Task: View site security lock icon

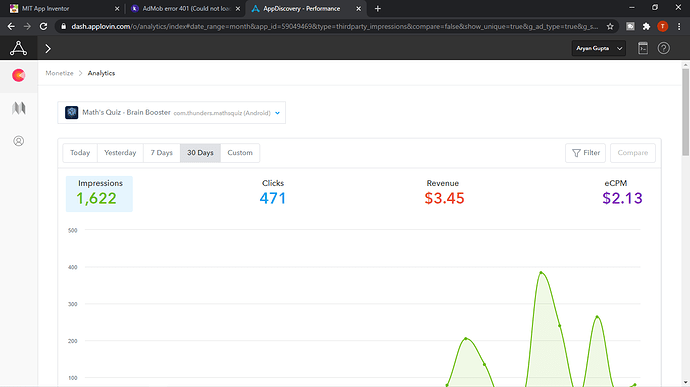Action: 63,26
